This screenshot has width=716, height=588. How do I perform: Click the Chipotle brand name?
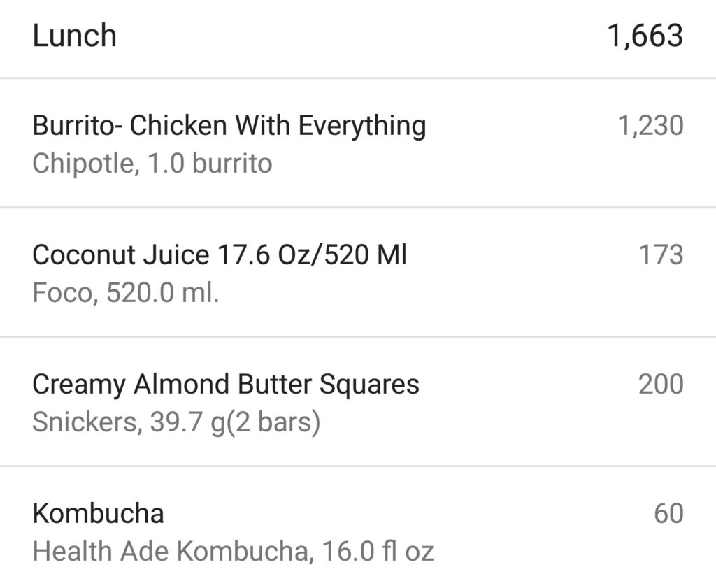coord(82,164)
